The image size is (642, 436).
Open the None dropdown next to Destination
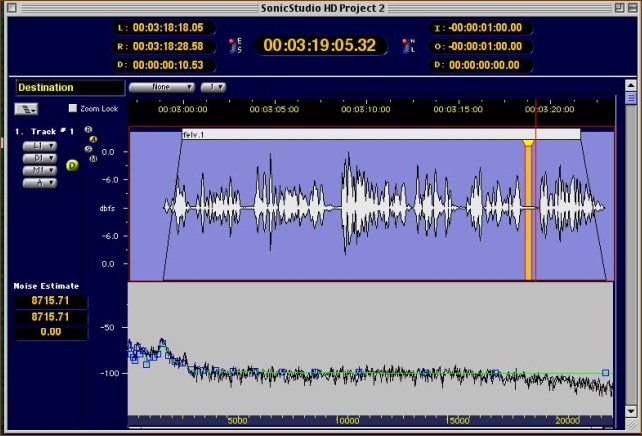point(162,87)
